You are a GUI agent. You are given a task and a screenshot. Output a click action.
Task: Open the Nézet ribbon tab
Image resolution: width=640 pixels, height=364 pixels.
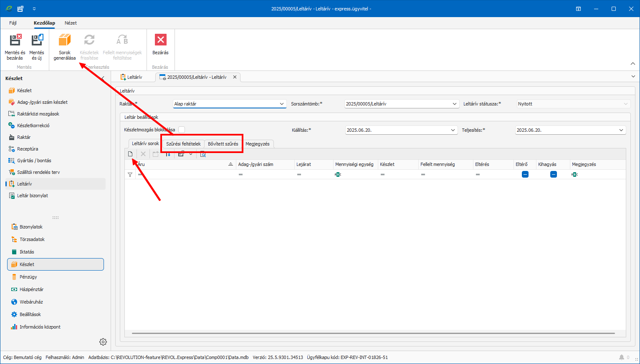click(71, 23)
